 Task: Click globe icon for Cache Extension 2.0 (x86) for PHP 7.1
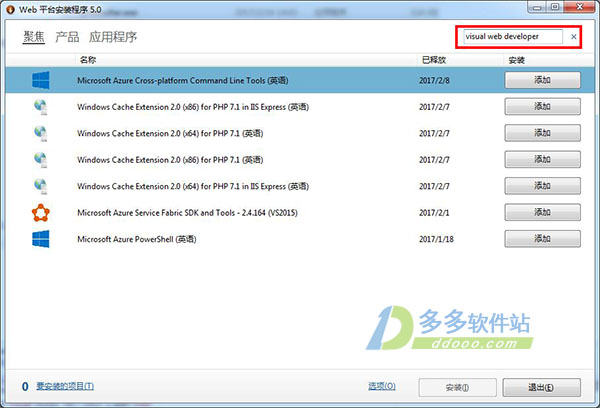pyautogui.click(x=41, y=160)
